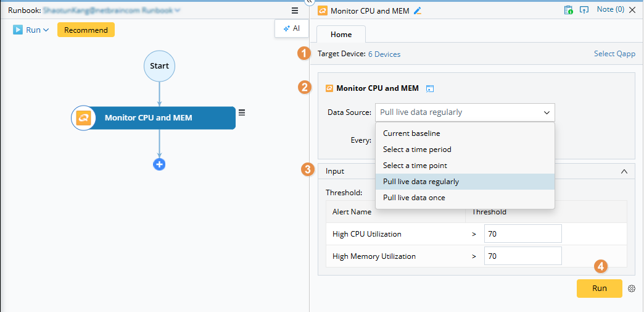Image resolution: width=644 pixels, height=312 pixels.
Task: Collapse the left pane with double-chevron
Action: (310, 2)
